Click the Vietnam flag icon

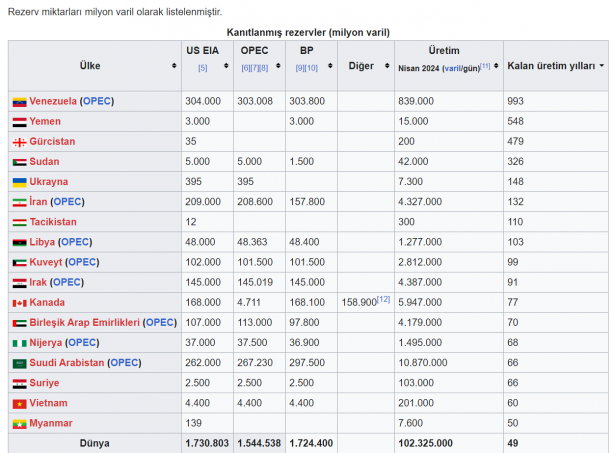pos(19,403)
